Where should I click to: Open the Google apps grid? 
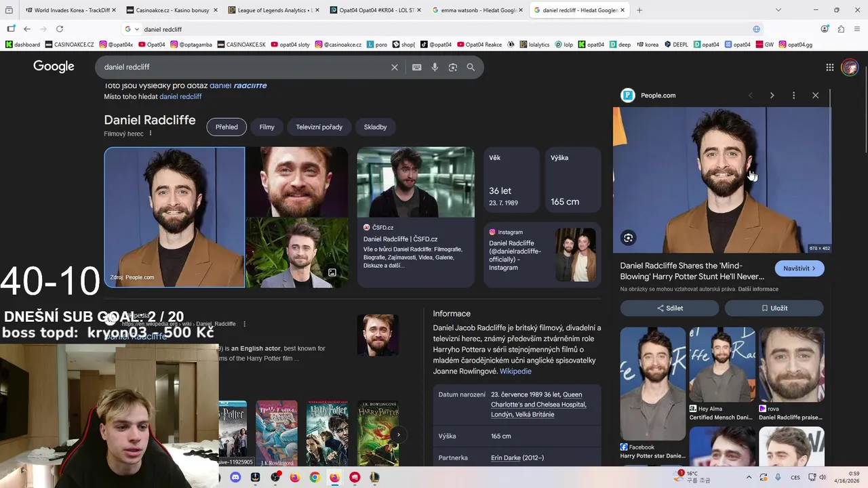(x=829, y=67)
